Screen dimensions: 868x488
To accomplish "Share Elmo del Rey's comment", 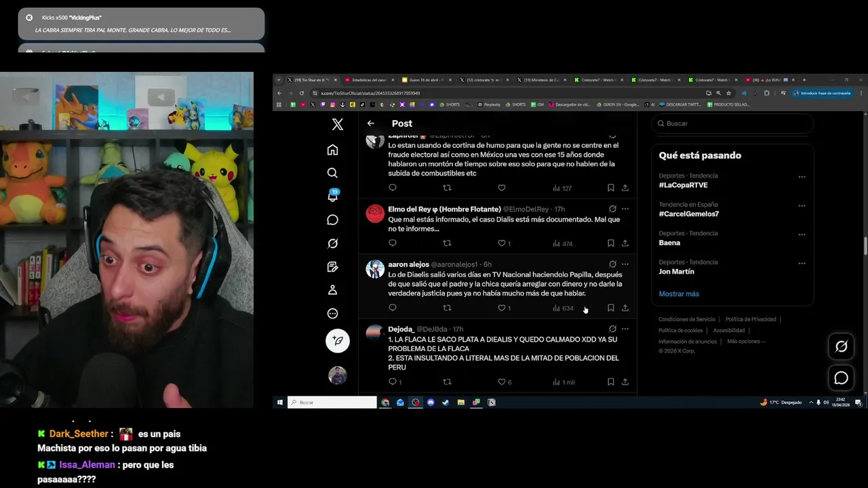I will point(625,243).
